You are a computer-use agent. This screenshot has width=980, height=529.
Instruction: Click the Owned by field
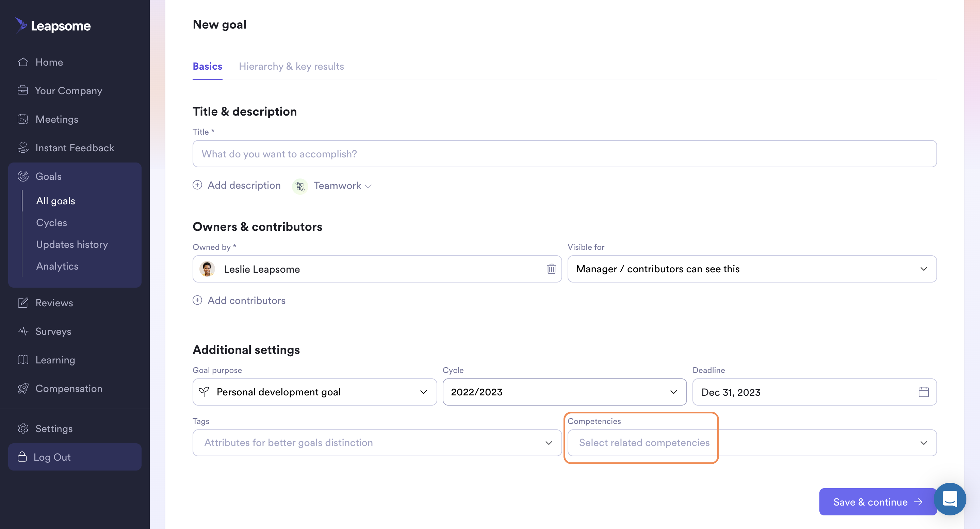click(x=377, y=269)
